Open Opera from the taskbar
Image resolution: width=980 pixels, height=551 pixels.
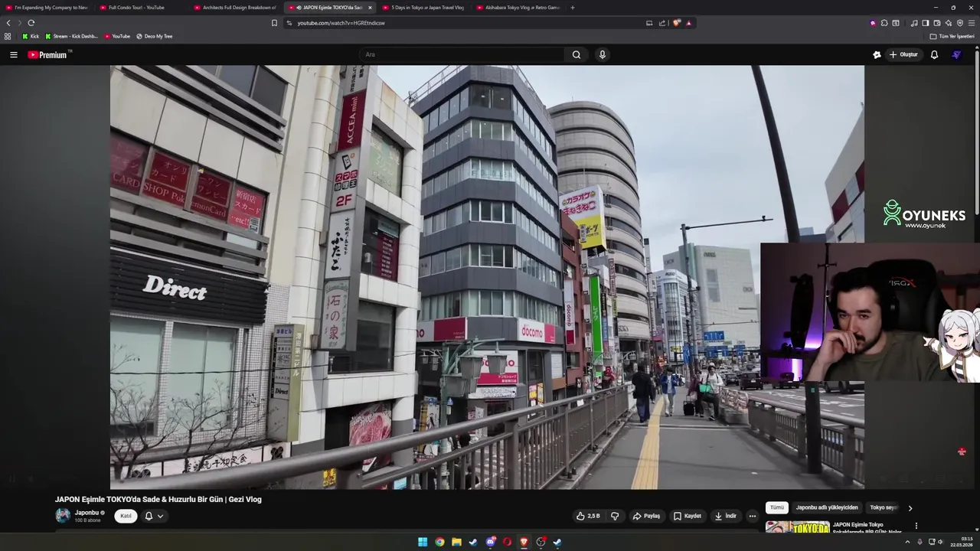pos(507,542)
